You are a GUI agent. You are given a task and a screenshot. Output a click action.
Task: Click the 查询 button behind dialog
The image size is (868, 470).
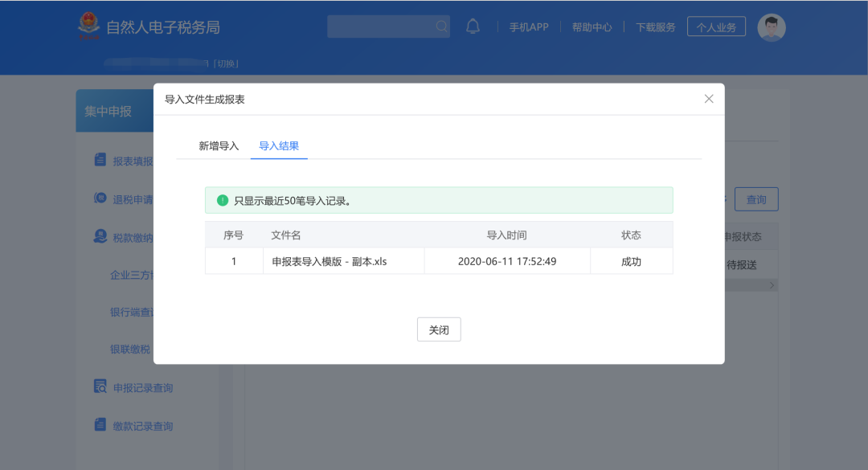pos(756,199)
